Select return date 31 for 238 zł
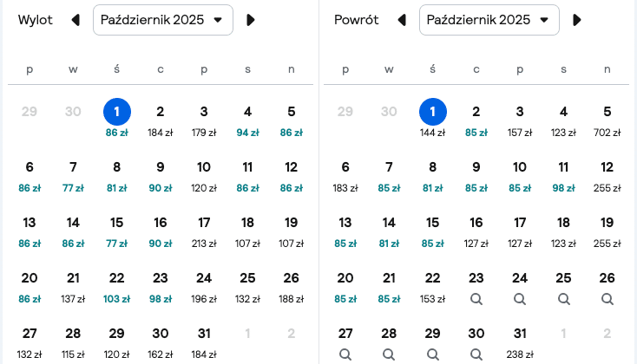The height and width of the screenshot is (364, 637). [x=520, y=343]
